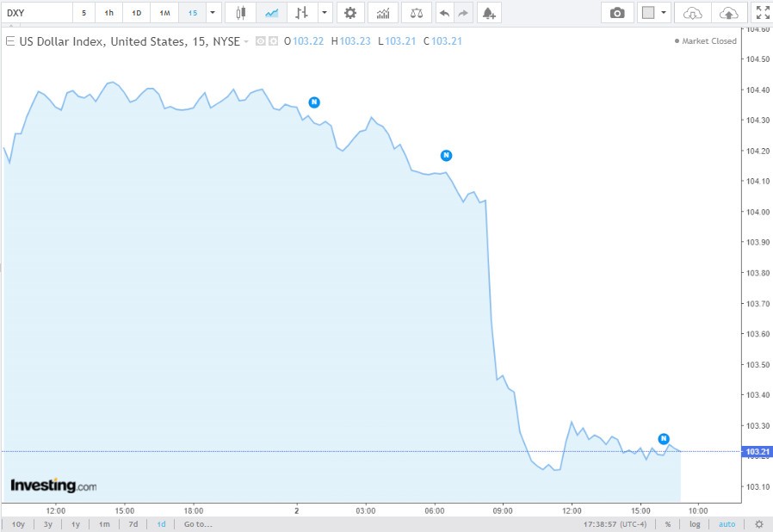Open chart settings gear at bottom right
The height and width of the screenshot is (532, 773).
point(759,524)
